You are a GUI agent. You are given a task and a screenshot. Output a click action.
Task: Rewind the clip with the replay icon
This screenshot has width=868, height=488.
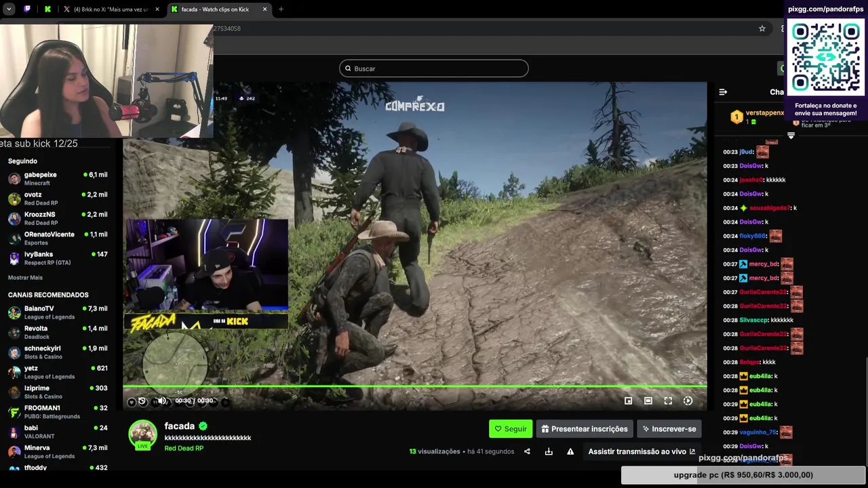[x=142, y=401]
